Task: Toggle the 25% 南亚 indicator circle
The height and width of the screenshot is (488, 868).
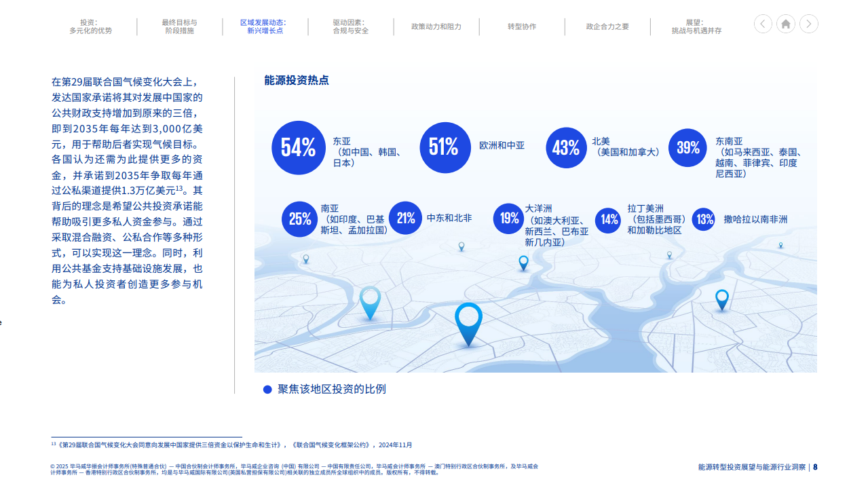Action: 299,219
